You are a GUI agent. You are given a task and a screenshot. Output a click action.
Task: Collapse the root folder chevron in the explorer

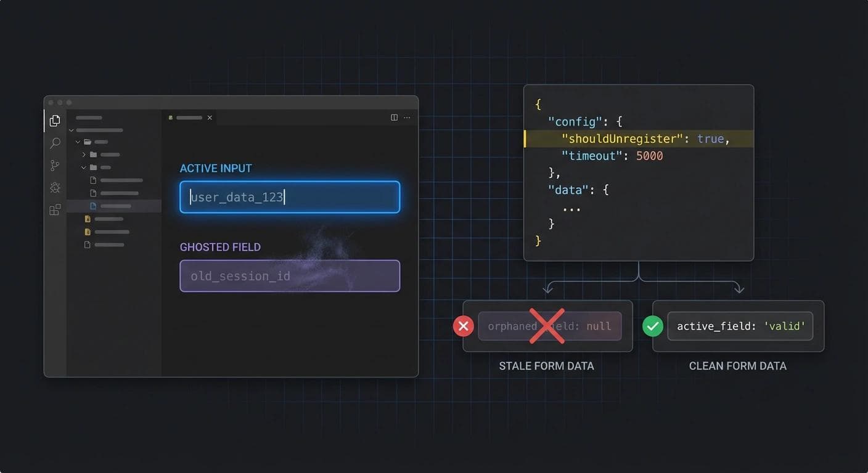[72, 131]
